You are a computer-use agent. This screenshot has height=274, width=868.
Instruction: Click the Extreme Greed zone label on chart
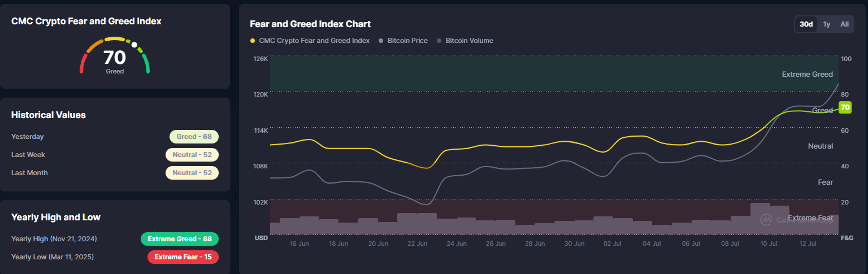pos(807,75)
